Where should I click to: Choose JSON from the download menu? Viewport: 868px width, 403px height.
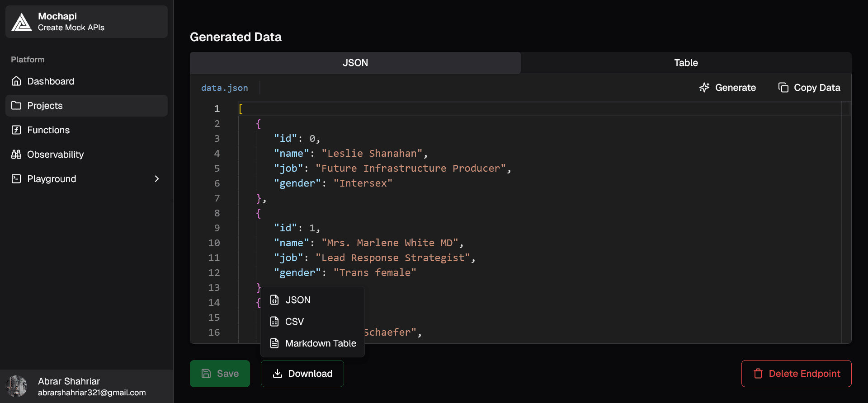point(298,300)
